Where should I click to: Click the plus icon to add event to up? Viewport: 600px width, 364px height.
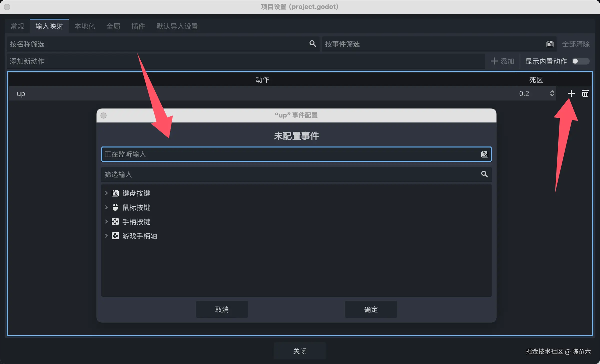click(571, 93)
